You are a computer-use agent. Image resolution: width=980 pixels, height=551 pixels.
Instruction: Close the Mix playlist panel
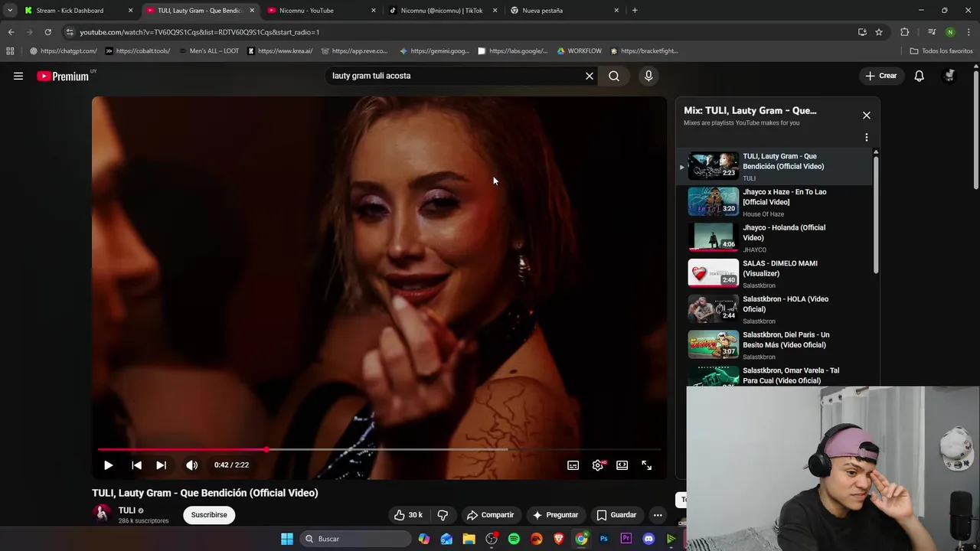867,115
